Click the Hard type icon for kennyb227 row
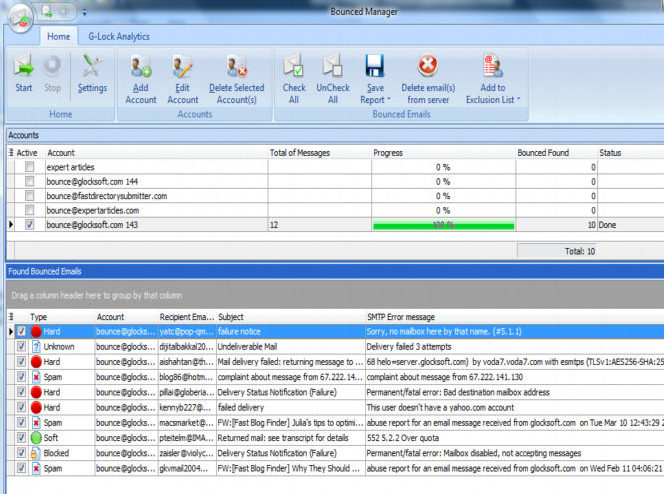This screenshot has height=494, width=664. click(36, 408)
